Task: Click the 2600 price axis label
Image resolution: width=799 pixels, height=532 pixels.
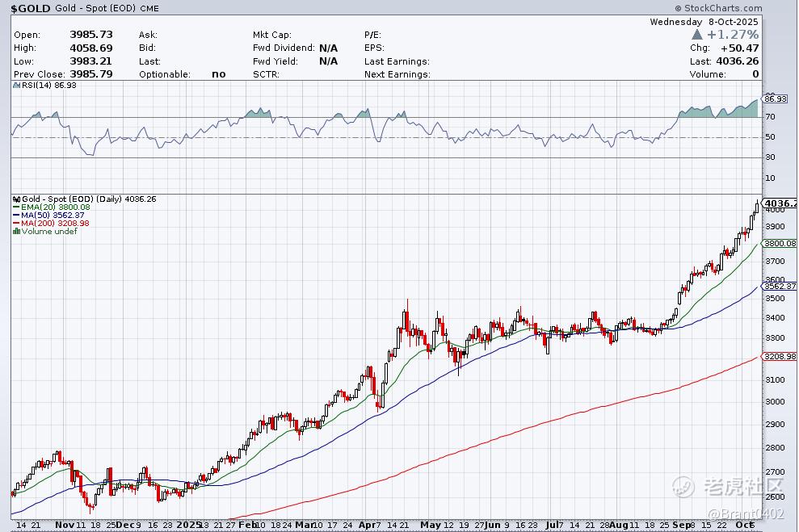Action: (775, 496)
